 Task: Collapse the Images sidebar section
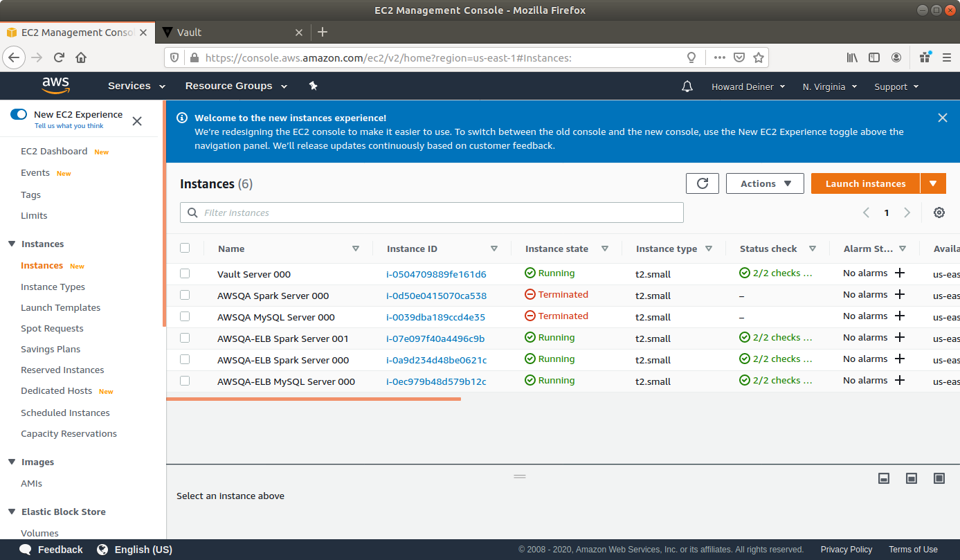[x=12, y=462]
